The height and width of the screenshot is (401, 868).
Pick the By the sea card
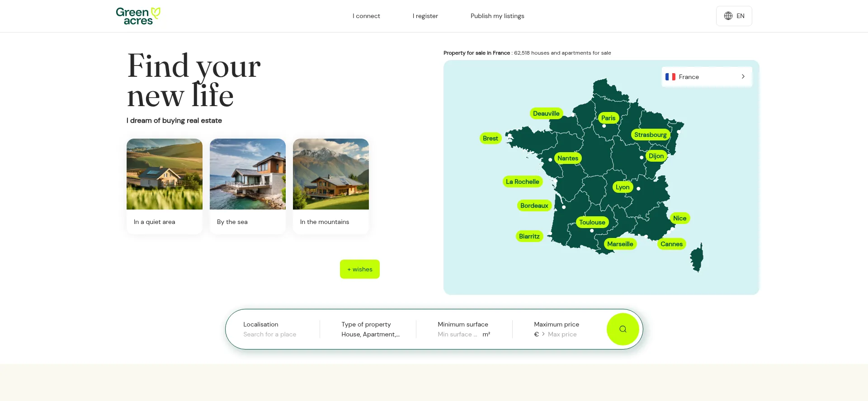(248, 186)
